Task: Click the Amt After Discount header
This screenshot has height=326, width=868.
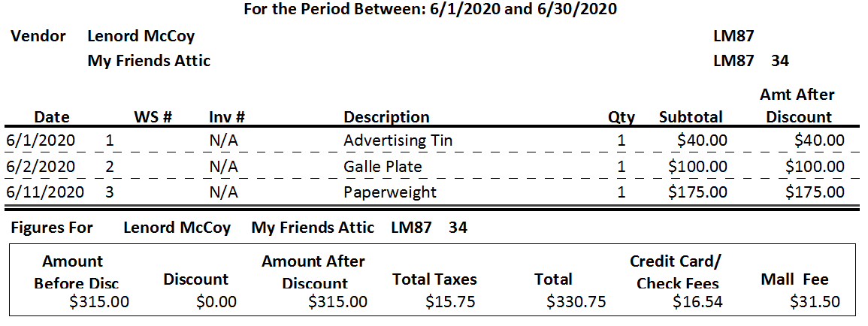Action: [797, 106]
